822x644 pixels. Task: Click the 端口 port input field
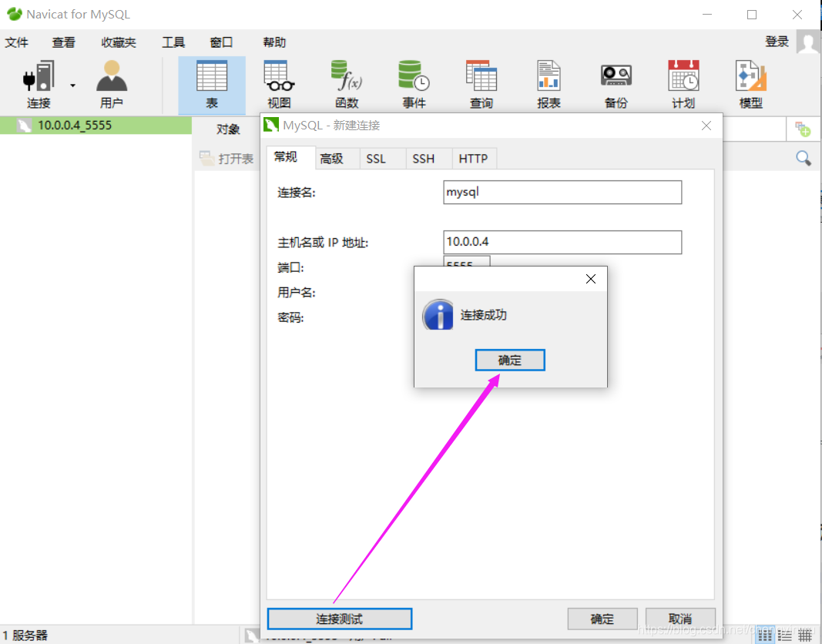(467, 261)
